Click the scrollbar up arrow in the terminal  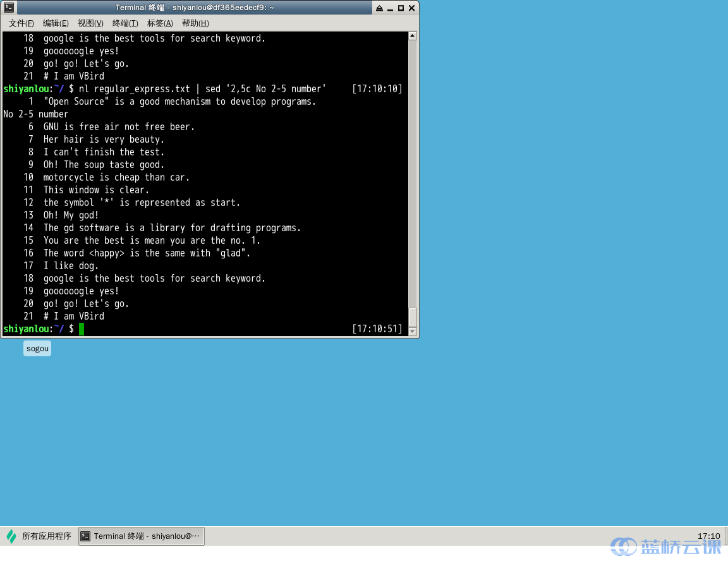pyautogui.click(x=413, y=36)
